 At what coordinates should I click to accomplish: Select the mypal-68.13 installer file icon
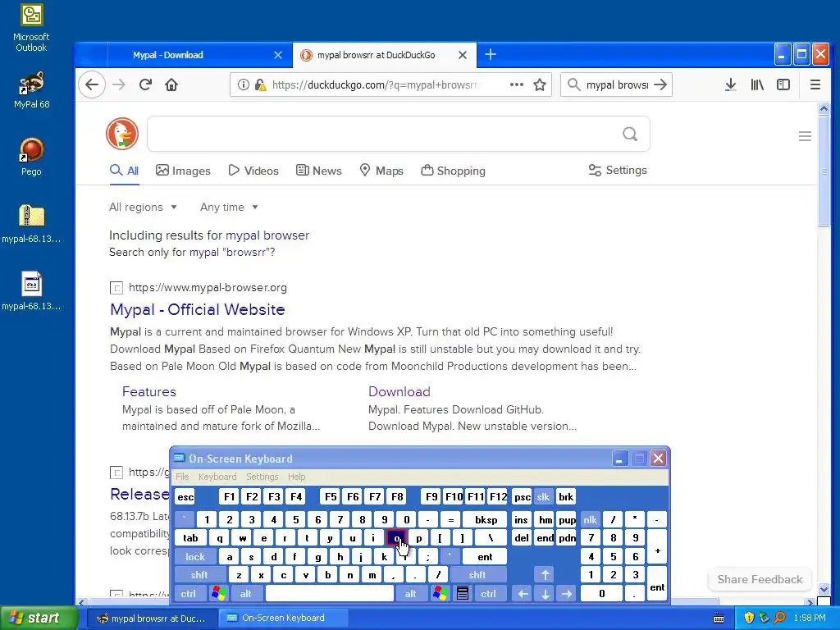click(x=31, y=291)
